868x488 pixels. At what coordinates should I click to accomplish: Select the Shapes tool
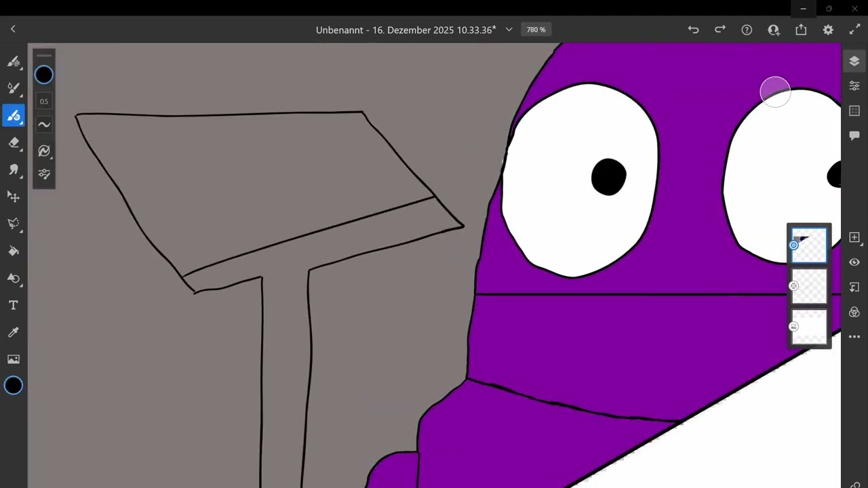[x=14, y=278]
